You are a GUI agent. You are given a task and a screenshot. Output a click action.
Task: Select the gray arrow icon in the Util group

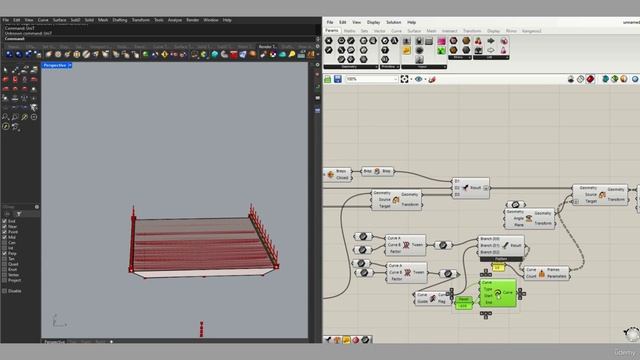[491, 41]
